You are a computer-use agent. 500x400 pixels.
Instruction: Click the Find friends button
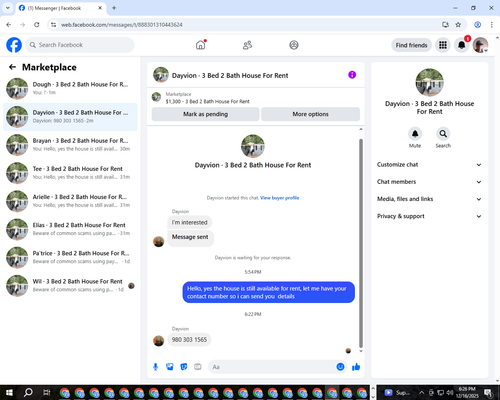pyautogui.click(x=411, y=45)
